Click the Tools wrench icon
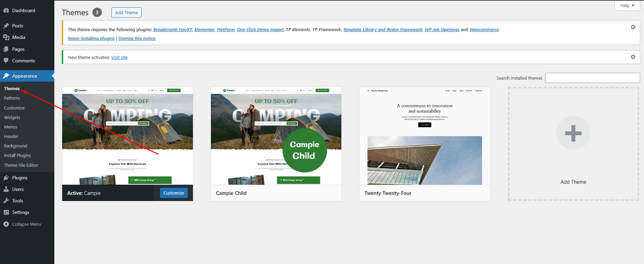This screenshot has width=644, height=264. tap(6, 201)
